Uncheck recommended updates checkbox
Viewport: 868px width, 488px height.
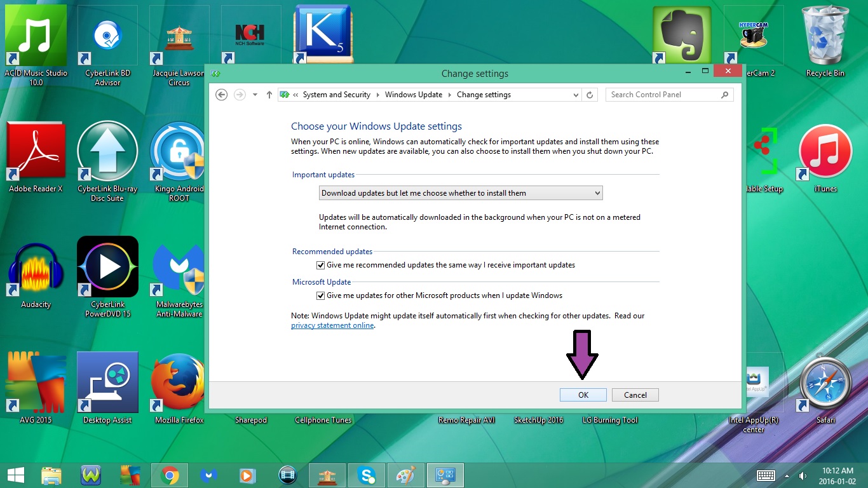tap(321, 265)
